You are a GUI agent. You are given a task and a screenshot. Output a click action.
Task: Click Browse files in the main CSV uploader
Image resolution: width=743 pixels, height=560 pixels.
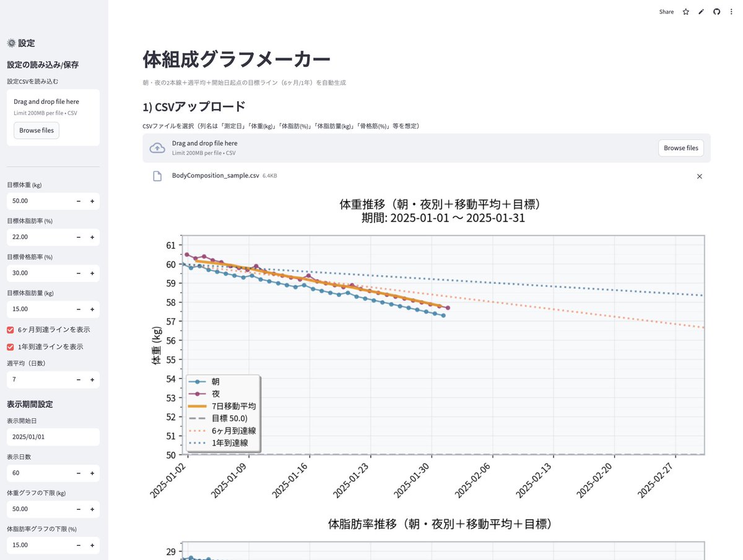(680, 148)
